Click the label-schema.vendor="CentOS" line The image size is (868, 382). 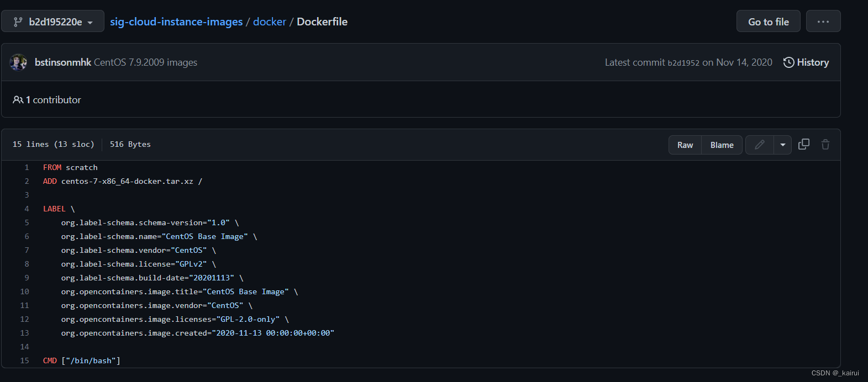point(139,250)
